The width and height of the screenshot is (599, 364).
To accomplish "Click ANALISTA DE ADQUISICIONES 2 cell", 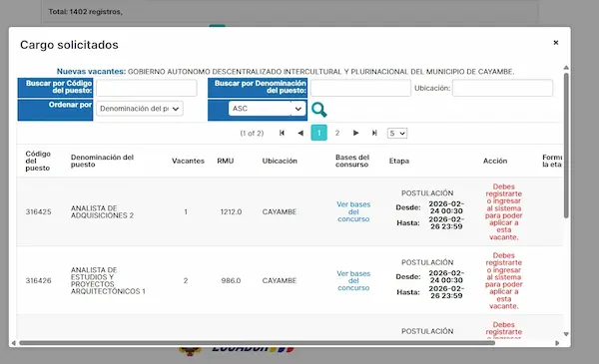I will 102,211.
